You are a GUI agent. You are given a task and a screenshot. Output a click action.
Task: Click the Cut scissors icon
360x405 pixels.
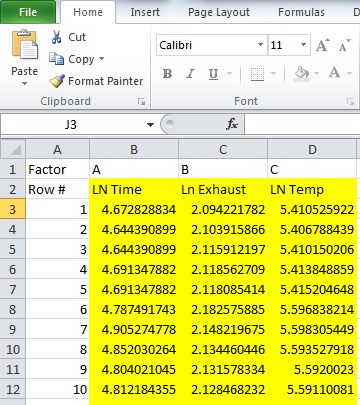pos(57,37)
